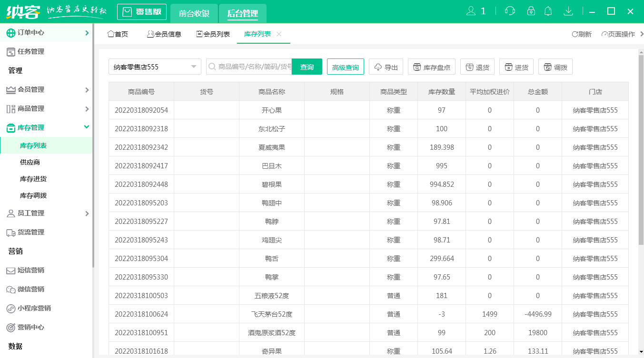Click the 库存盘点 stock count button
The height and width of the screenshot is (358, 644).
(432, 67)
